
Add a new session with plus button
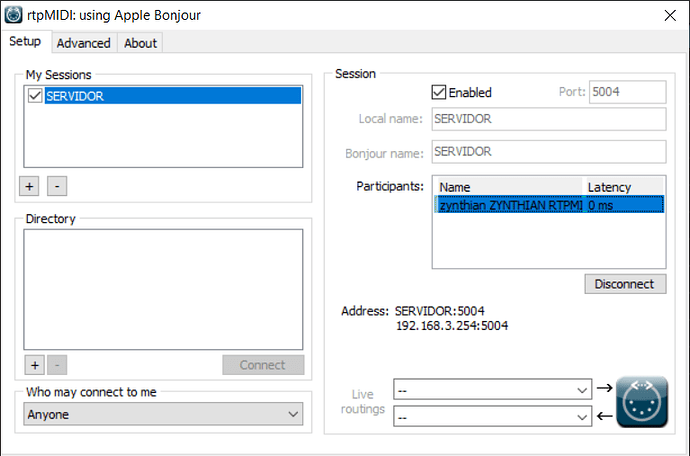(30, 186)
